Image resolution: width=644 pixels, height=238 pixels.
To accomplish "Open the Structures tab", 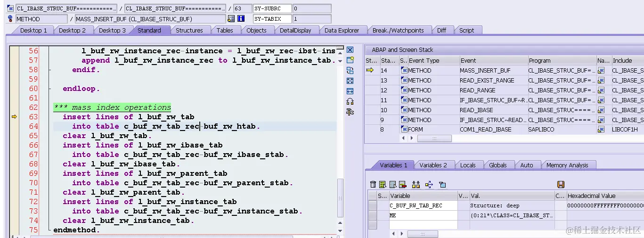I will [189, 30].
